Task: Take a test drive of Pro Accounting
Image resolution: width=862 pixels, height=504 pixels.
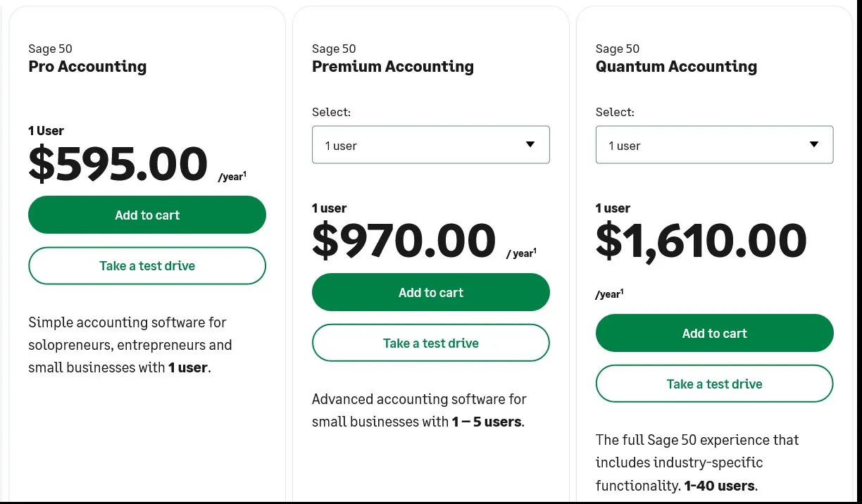Action: click(x=147, y=265)
